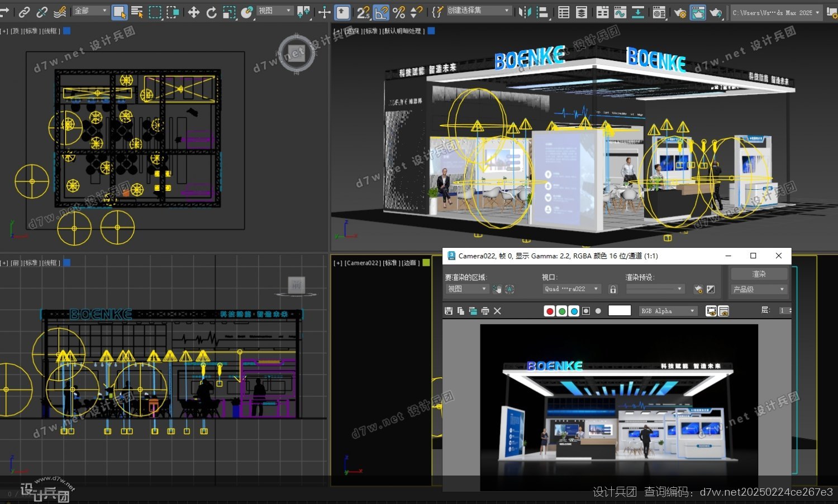This screenshot has height=504, width=838.
Task: Click the Select and Manipulate icon
Action: (x=325, y=12)
